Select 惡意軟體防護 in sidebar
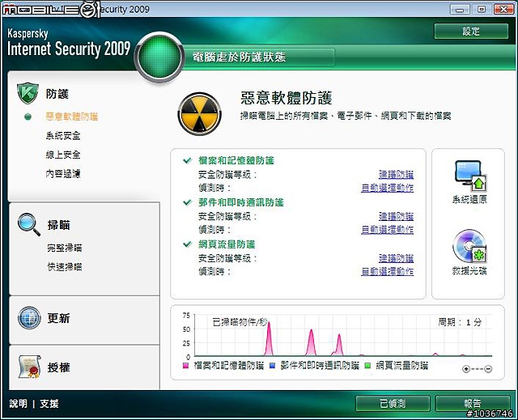 [72, 117]
